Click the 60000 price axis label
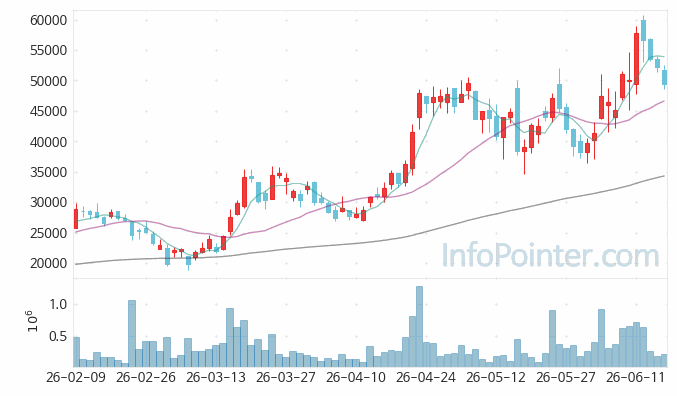The height and width of the screenshot is (396, 677). (x=48, y=20)
